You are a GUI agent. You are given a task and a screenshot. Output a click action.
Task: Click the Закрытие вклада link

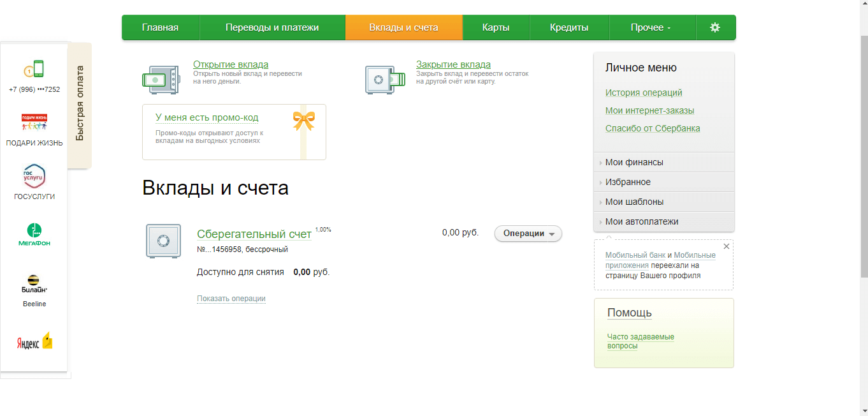(x=453, y=64)
